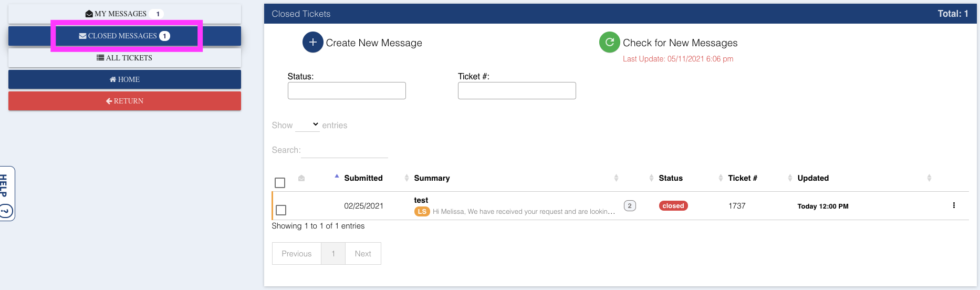Click the green refresh Check for New Messages icon
Viewport: 980px width, 290px height.
pyautogui.click(x=609, y=42)
